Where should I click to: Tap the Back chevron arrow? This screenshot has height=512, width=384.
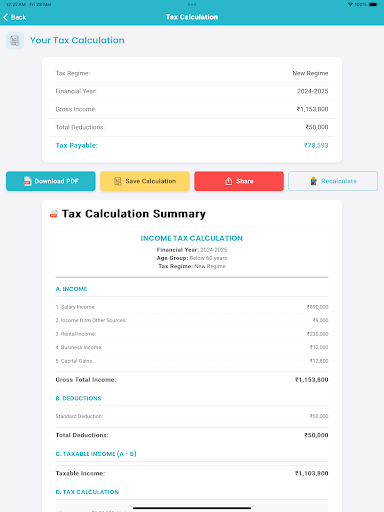coord(5,17)
